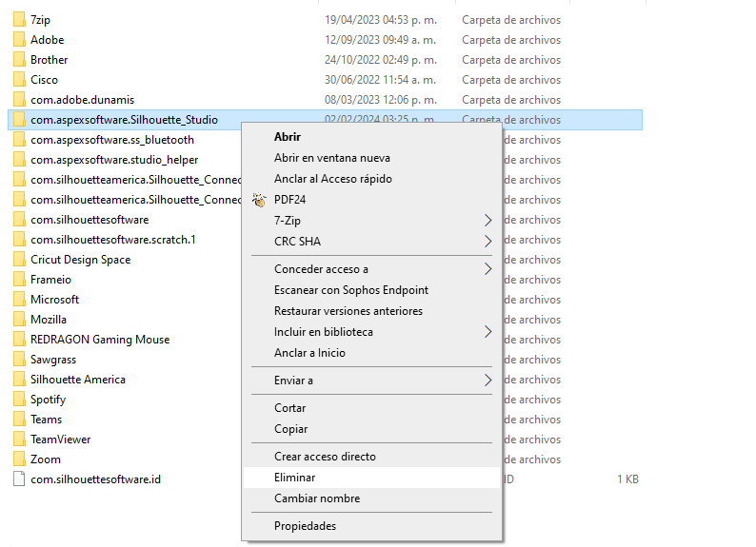Screen dimensions: 756x547
Task: Open the Enviar a submenu arrow
Action: tap(488, 381)
